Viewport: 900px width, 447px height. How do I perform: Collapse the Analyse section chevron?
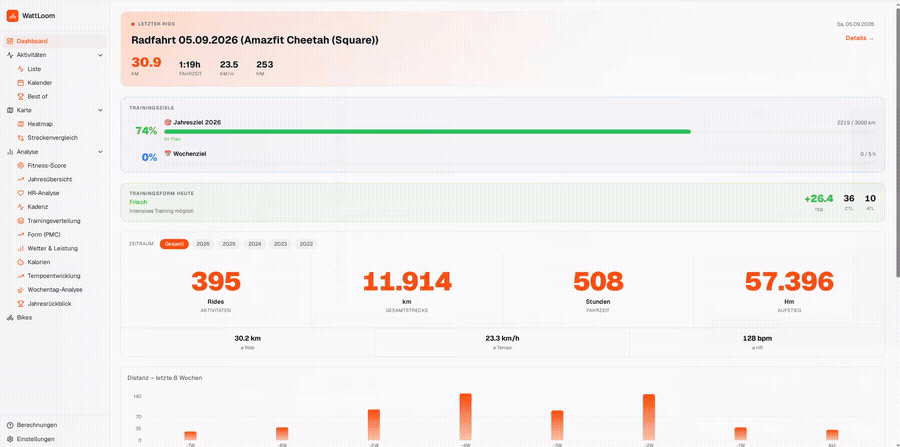tap(100, 152)
